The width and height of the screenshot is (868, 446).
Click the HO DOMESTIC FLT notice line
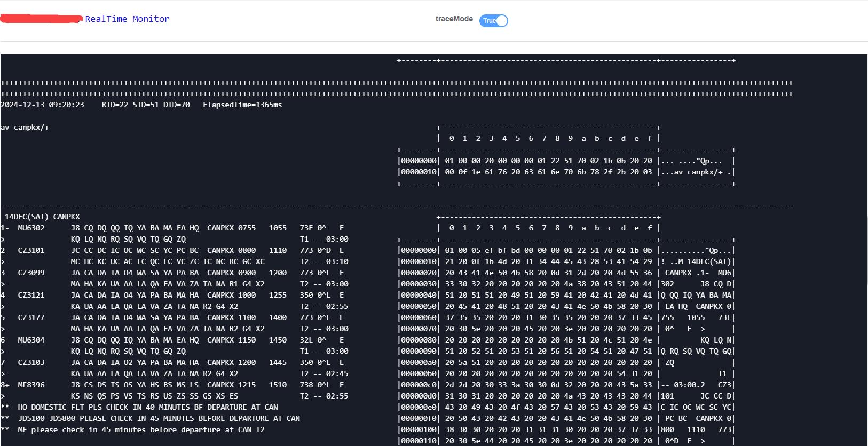(148, 408)
